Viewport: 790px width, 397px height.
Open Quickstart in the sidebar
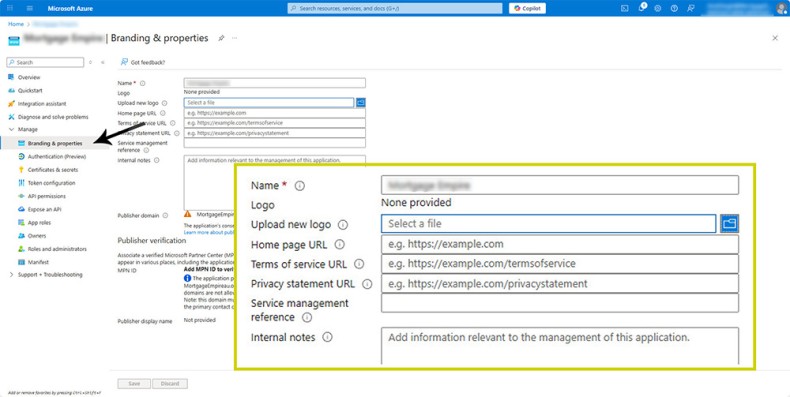point(30,91)
